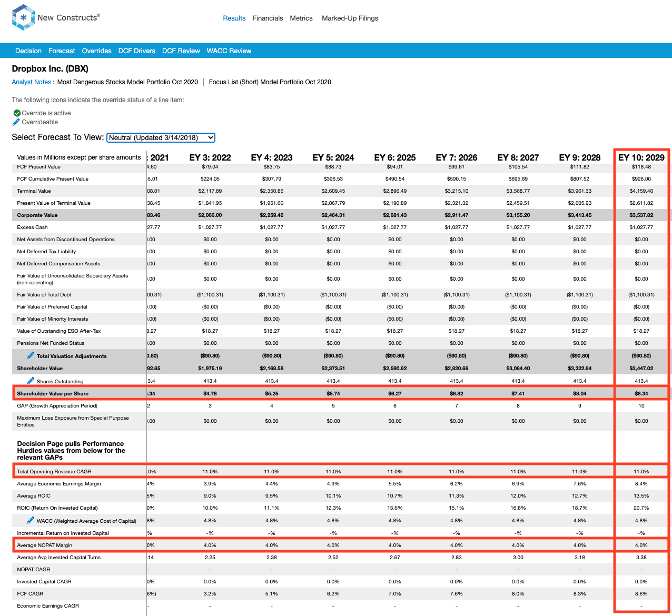Click the Average ROIC row label
The height and width of the screenshot is (616, 672).
34,495
